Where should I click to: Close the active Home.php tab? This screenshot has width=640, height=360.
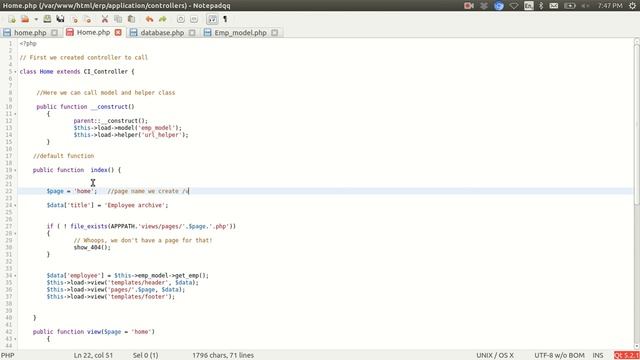pos(118,32)
